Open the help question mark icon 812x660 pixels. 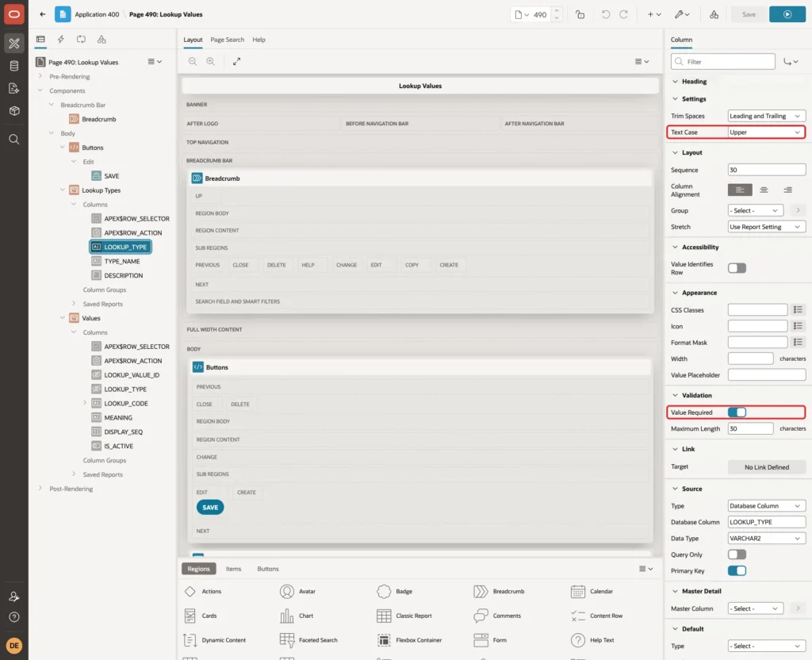[x=14, y=617]
